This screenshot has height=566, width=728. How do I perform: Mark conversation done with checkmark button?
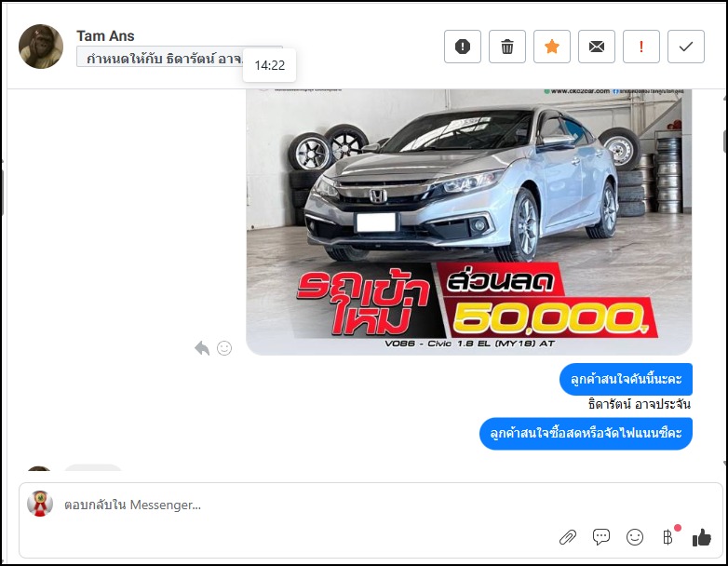click(x=686, y=47)
